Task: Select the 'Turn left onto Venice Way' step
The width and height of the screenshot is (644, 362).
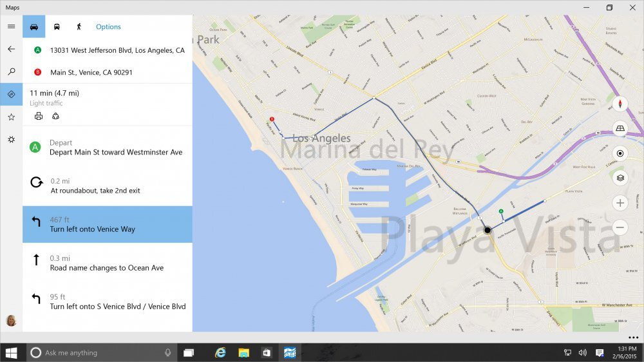Action: coord(108,224)
